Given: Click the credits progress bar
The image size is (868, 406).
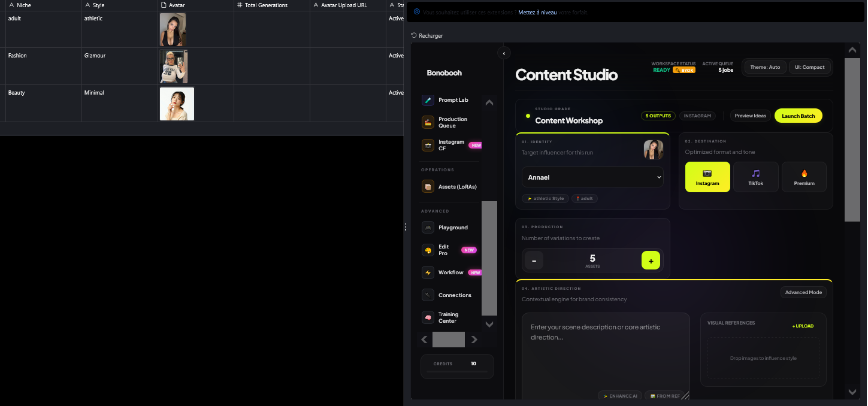Looking at the screenshot, I should pyautogui.click(x=457, y=372).
